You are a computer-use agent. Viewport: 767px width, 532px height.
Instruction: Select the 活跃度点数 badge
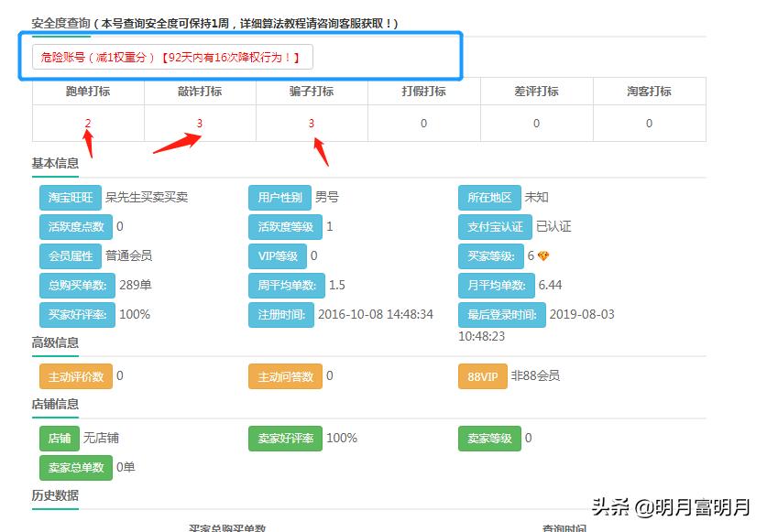point(76,226)
